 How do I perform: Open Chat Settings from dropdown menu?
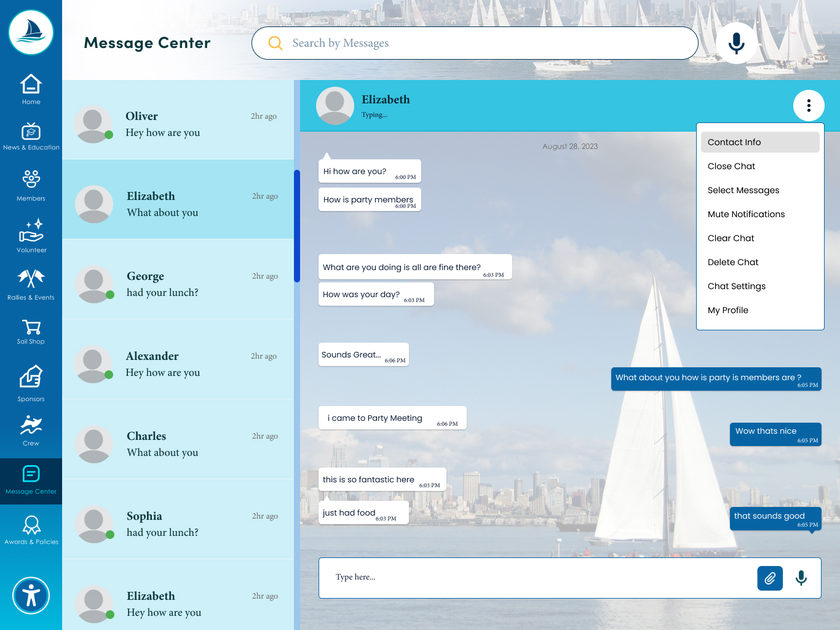point(736,286)
